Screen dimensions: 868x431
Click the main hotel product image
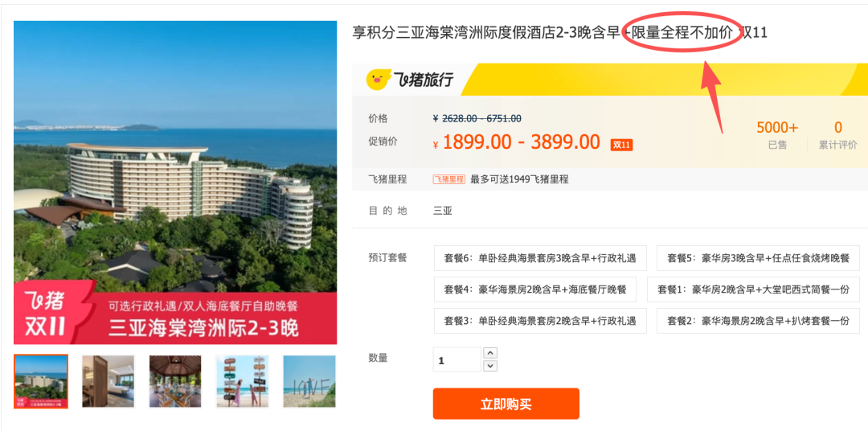[175, 183]
